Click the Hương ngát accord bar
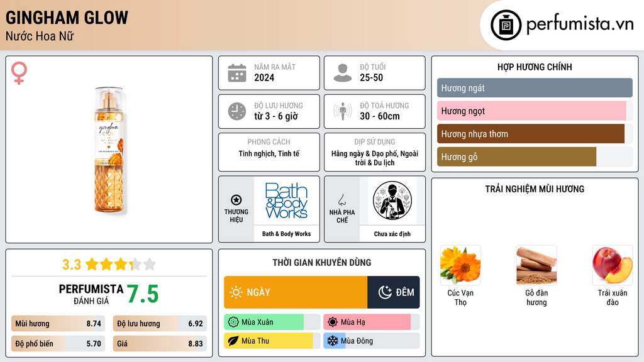Viewport: 644px width, 362px height. point(535,88)
